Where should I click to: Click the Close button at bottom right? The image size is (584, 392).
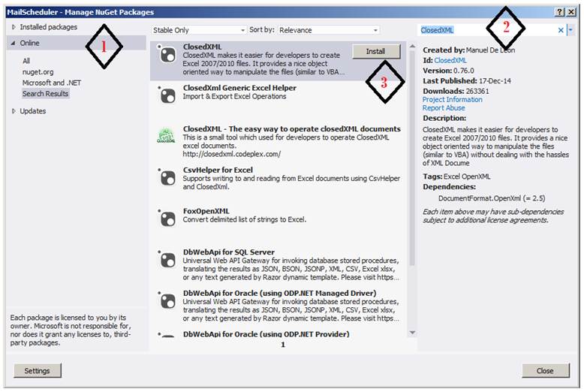(x=545, y=371)
